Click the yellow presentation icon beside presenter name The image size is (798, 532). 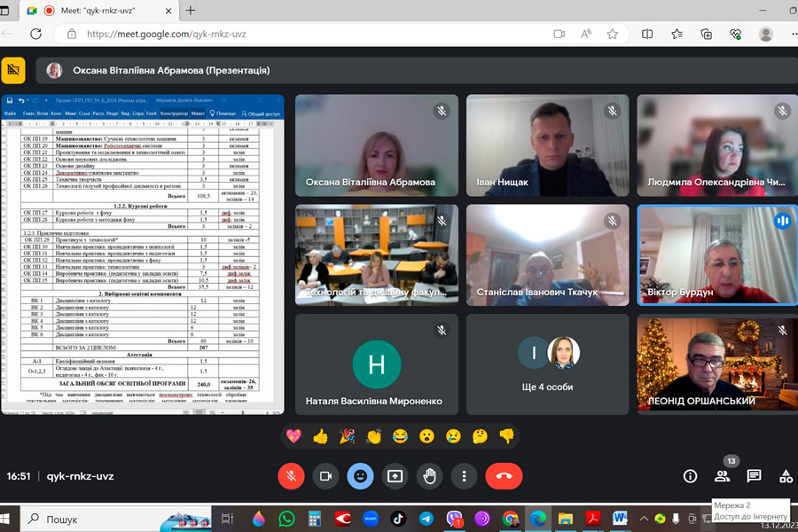tap(13, 70)
